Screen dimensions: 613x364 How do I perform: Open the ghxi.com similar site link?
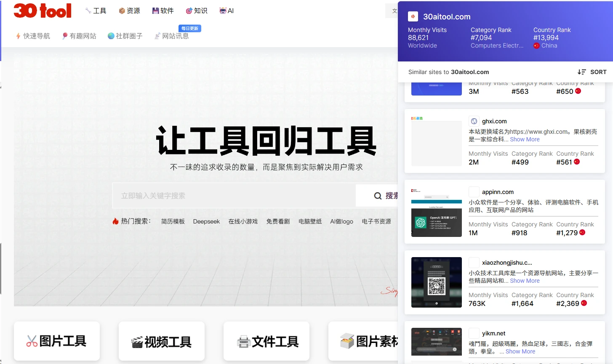[x=494, y=121]
